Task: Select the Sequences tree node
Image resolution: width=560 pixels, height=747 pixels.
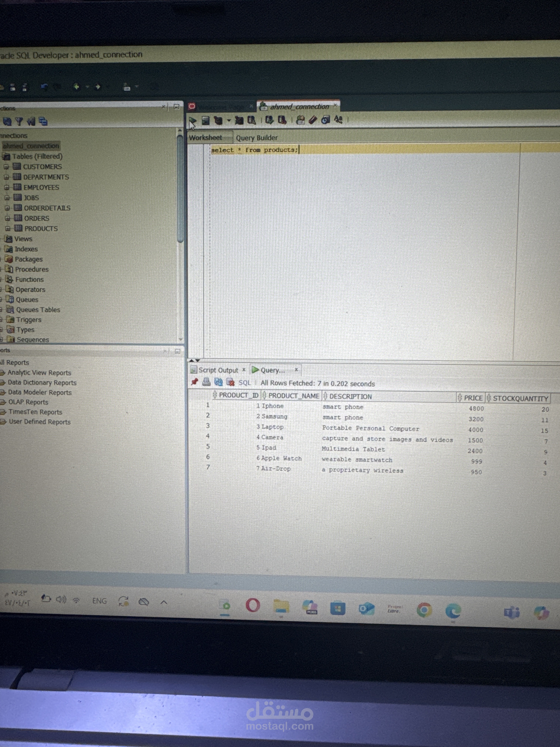Action: [32, 339]
